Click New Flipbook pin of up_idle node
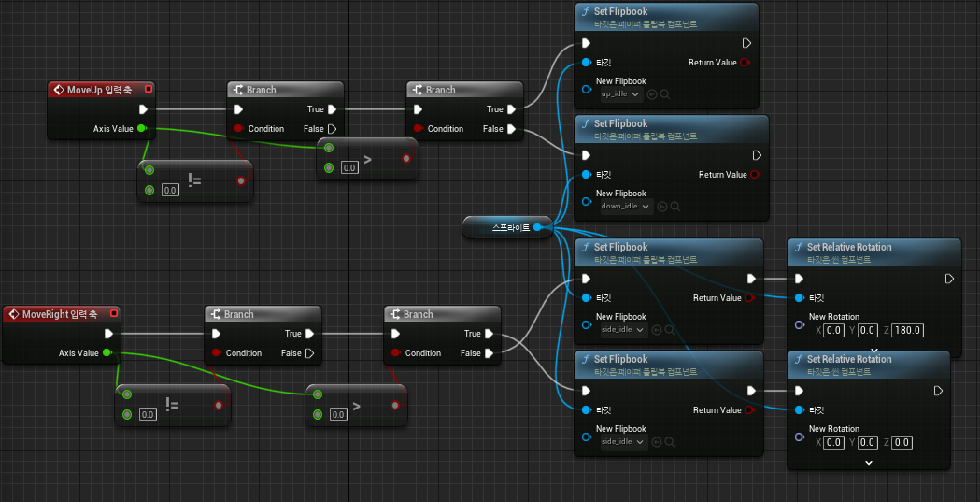Image resolution: width=980 pixels, height=502 pixels. 587,89
